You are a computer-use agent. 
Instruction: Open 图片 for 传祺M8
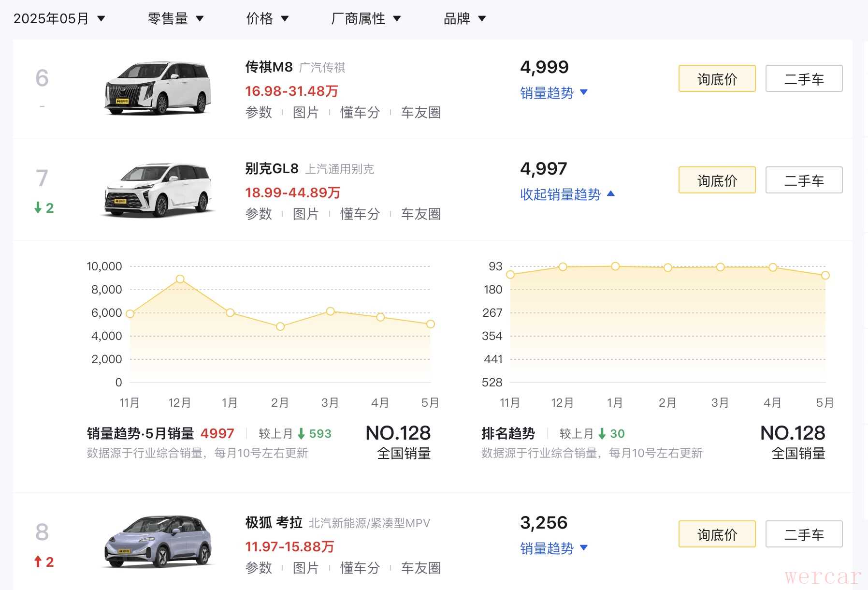coord(306,112)
